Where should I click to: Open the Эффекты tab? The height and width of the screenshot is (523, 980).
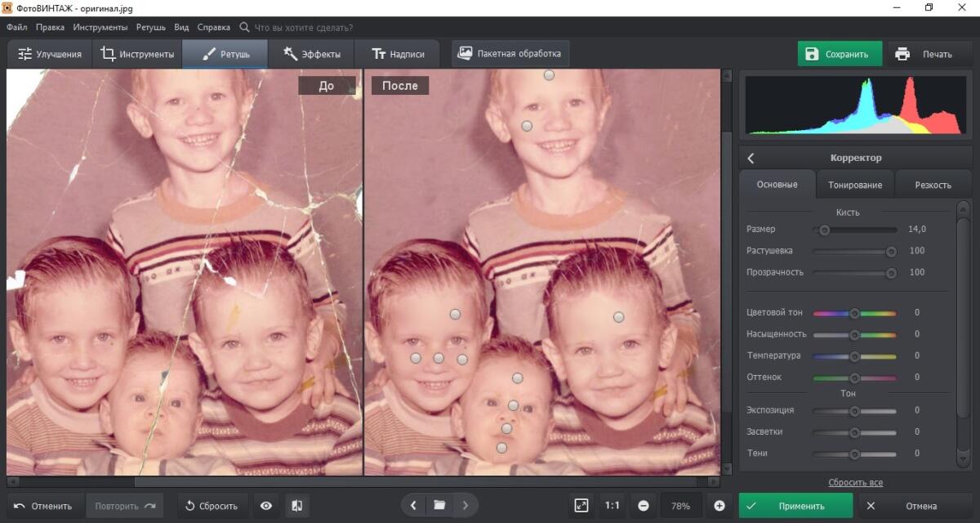tap(311, 55)
